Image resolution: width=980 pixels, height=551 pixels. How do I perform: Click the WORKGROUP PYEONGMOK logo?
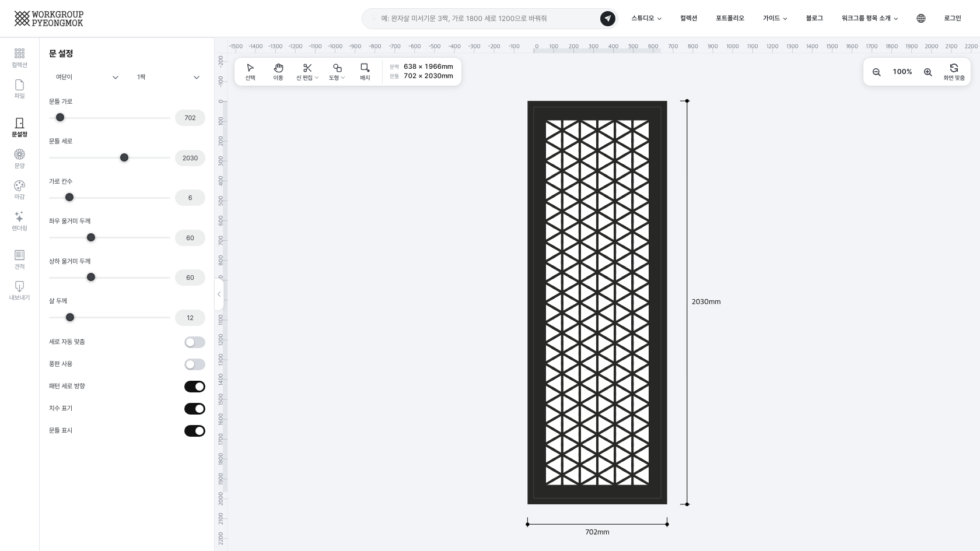pos(49,19)
